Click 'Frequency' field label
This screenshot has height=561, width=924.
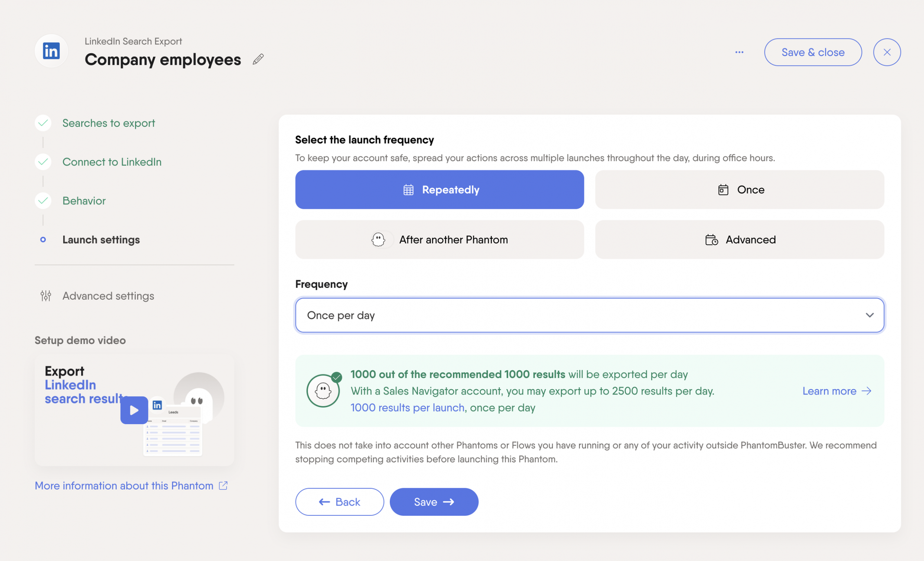[321, 284]
